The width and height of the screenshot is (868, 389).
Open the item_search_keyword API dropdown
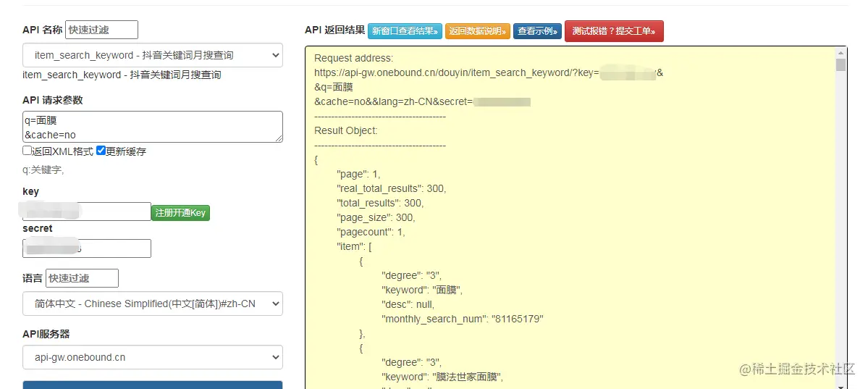point(153,55)
